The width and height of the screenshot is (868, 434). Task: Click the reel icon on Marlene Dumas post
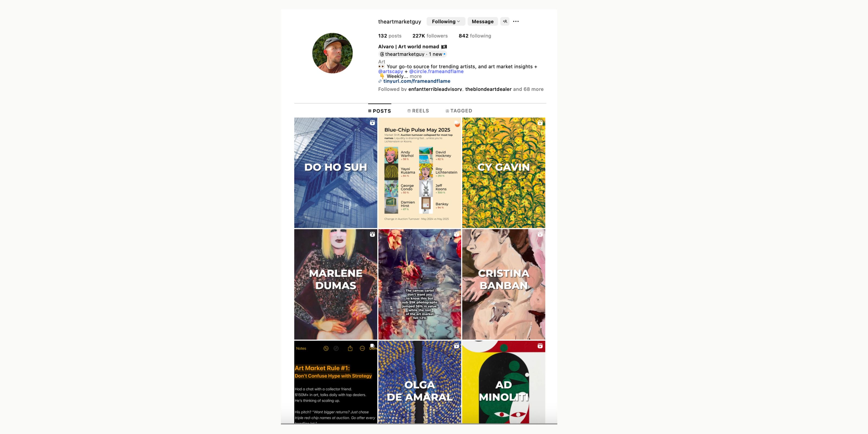click(x=372, y=234)
